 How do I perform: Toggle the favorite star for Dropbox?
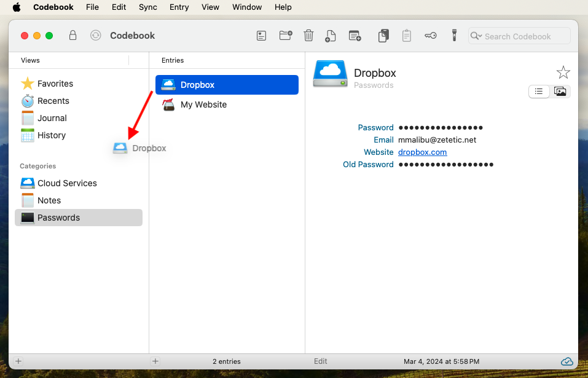tap(563, 73)
